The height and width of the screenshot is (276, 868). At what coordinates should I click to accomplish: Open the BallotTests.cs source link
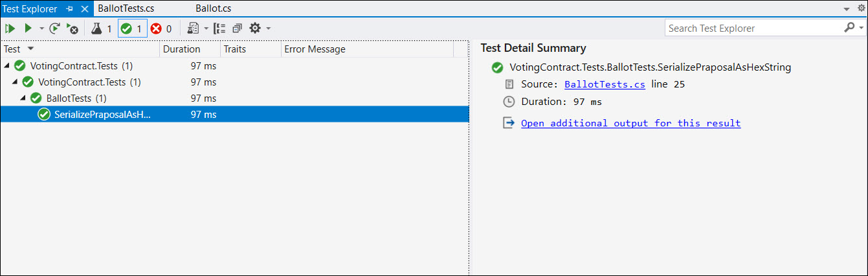click(x=605, y=84)
